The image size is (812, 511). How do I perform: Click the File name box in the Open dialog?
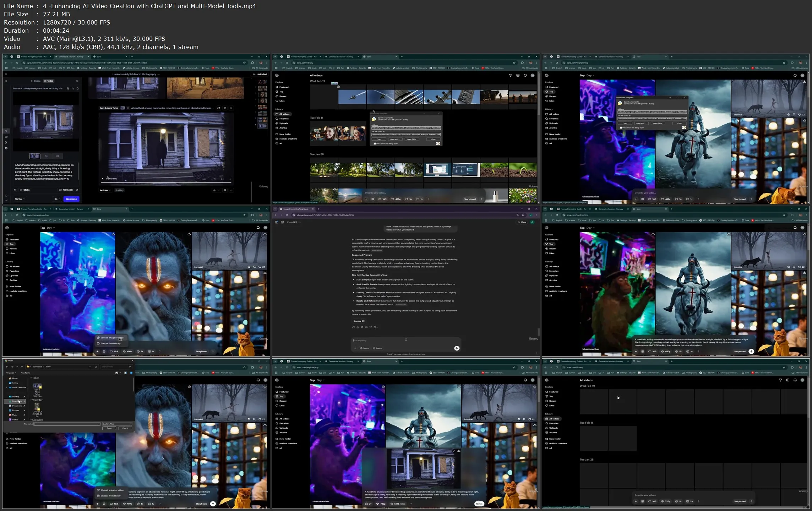click(67, 424)
